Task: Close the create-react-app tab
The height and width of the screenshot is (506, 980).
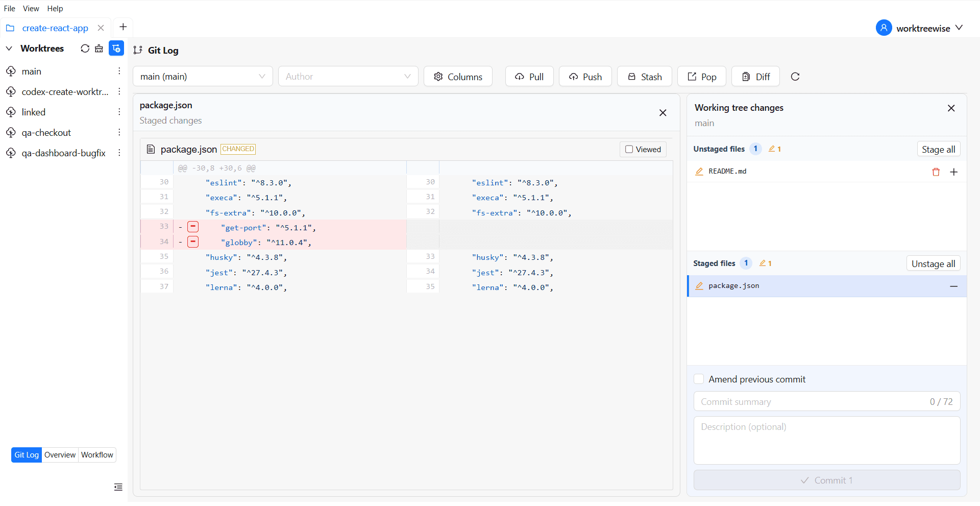Action: click(x=101, y=28)
